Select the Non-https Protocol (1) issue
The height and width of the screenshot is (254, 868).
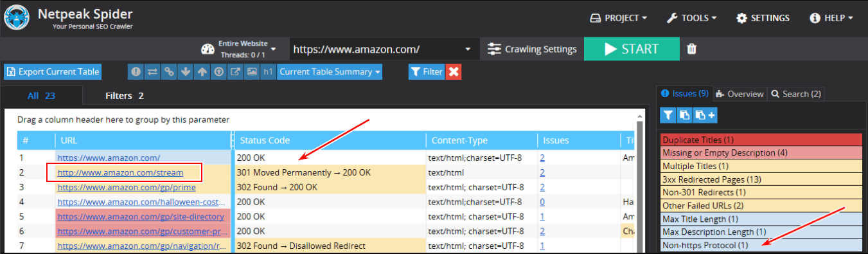(761, 245)
